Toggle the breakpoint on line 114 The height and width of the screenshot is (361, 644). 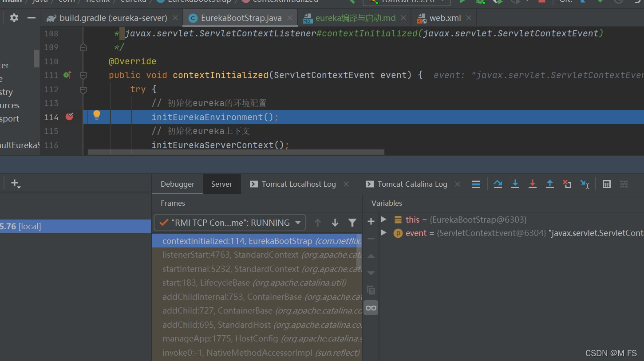(x=69, y=117)
